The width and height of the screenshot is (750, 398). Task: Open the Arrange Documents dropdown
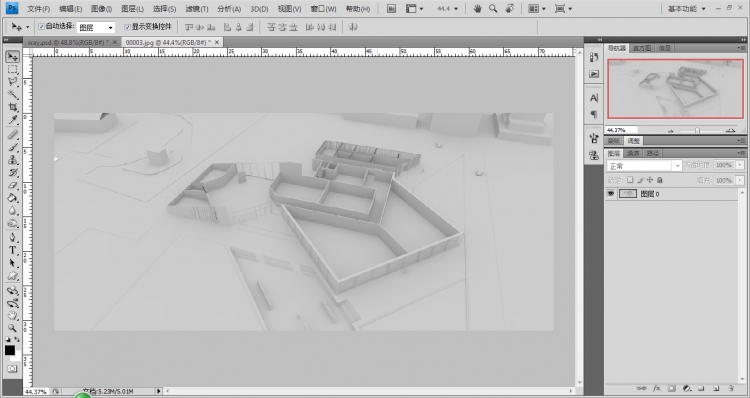(x=537, y=9)
